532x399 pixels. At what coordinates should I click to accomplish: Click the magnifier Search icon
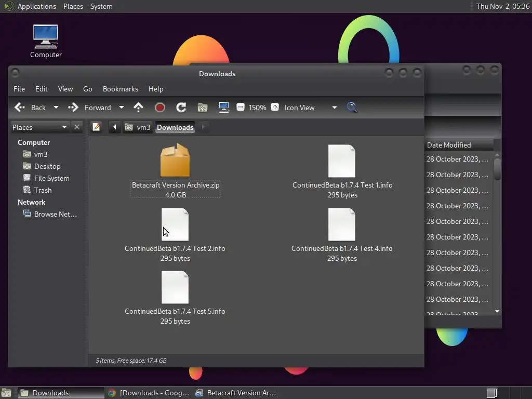352,107
